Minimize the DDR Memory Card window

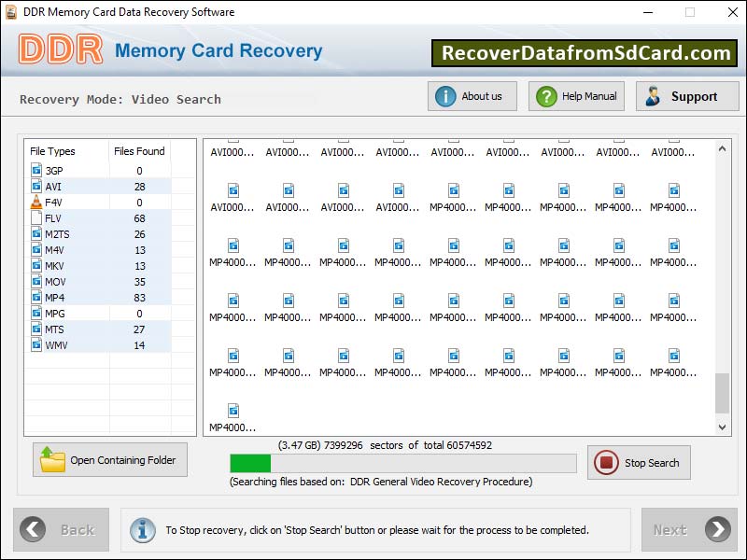pyautogui.click(x=648, y=12)
